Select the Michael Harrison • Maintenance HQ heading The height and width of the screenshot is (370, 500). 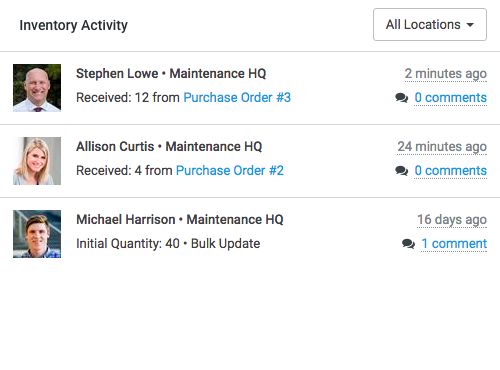tap(180, 220)
